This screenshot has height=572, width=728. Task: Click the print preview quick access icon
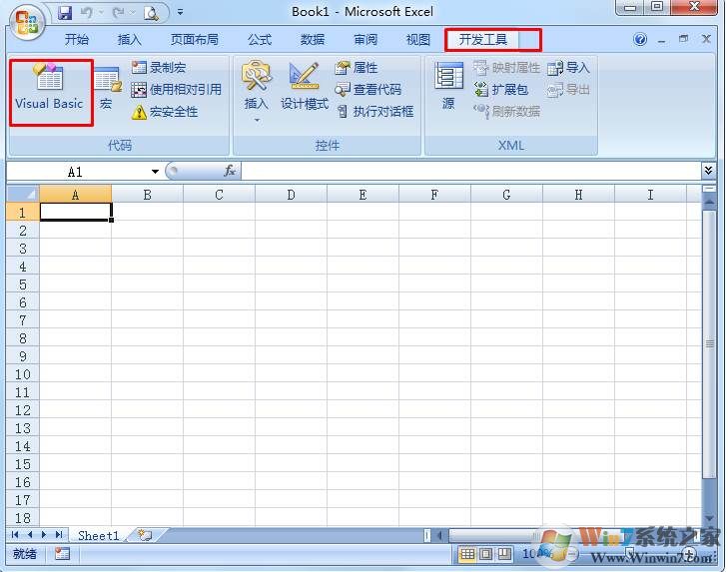click(151, 13)
